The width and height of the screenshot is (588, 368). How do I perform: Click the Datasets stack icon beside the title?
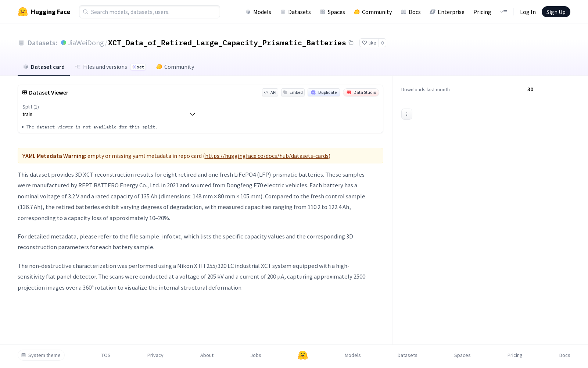click(x=21, y=43)
